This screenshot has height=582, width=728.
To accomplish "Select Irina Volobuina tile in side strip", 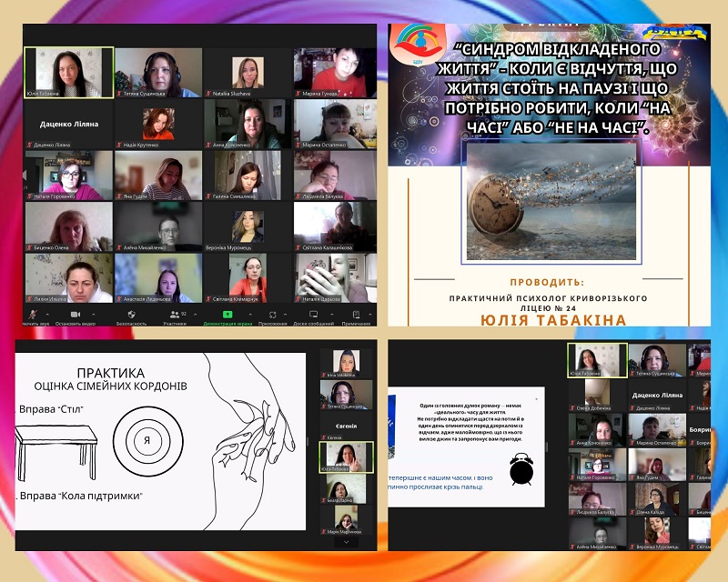I will coord(347,363).
